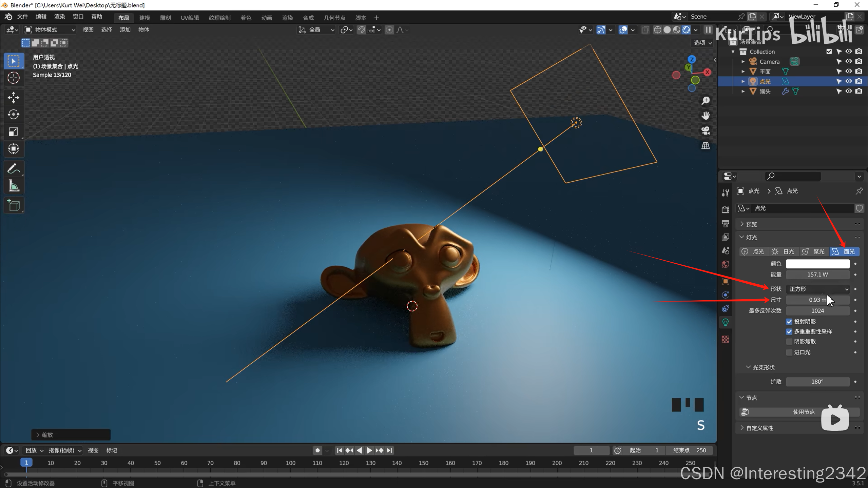Screen dimensions: 868x488
Task: Uncheck the 投射阴影 checkbox
Action: [789, 322]
